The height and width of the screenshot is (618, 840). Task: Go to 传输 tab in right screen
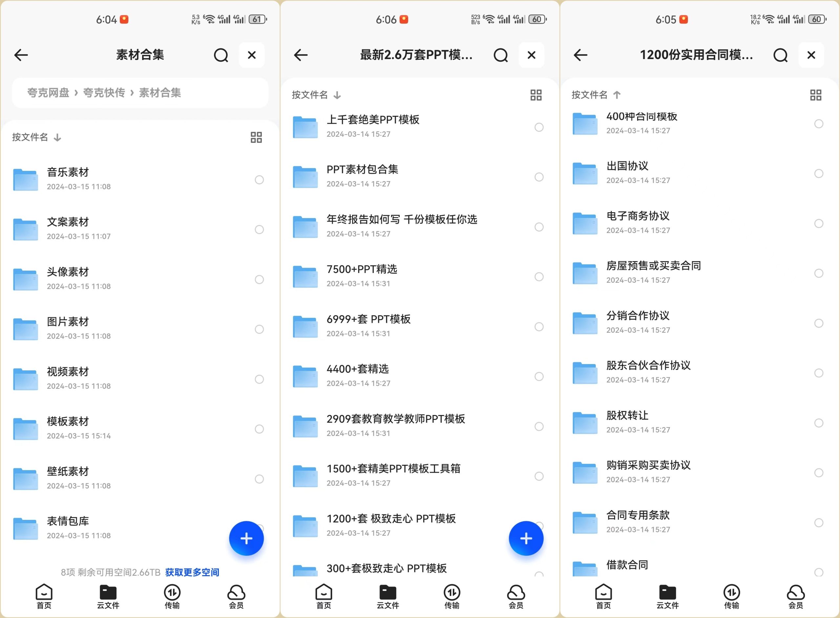pyautogui.click(x=732, y=596)
